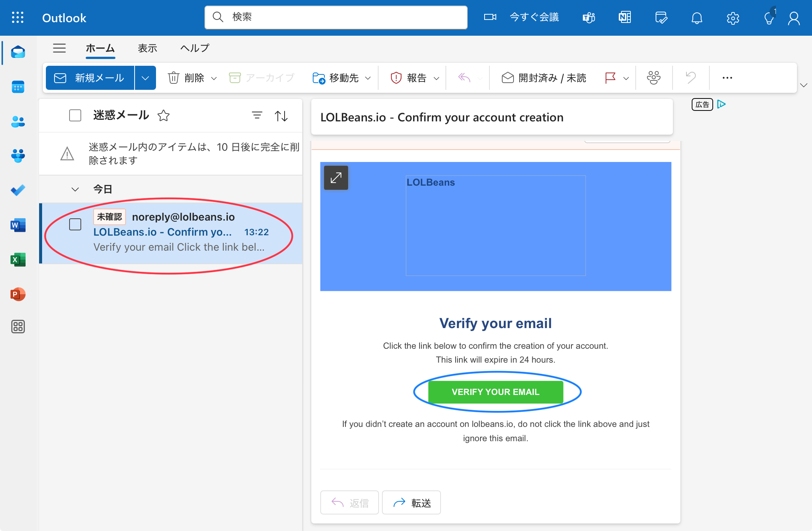Screen dimensions: 812x531
Task: Open the 移動先 dropdown arrow
Action: point(368,78)
